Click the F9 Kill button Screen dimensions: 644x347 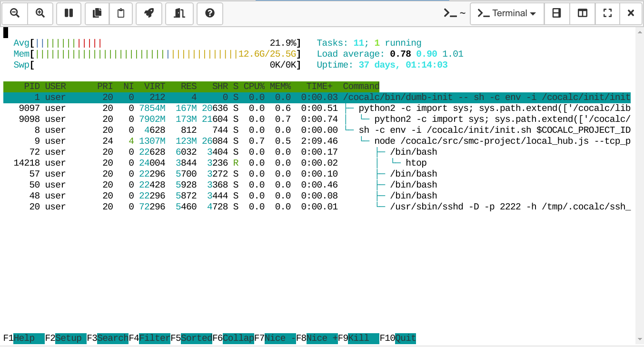tap(364, 338)
